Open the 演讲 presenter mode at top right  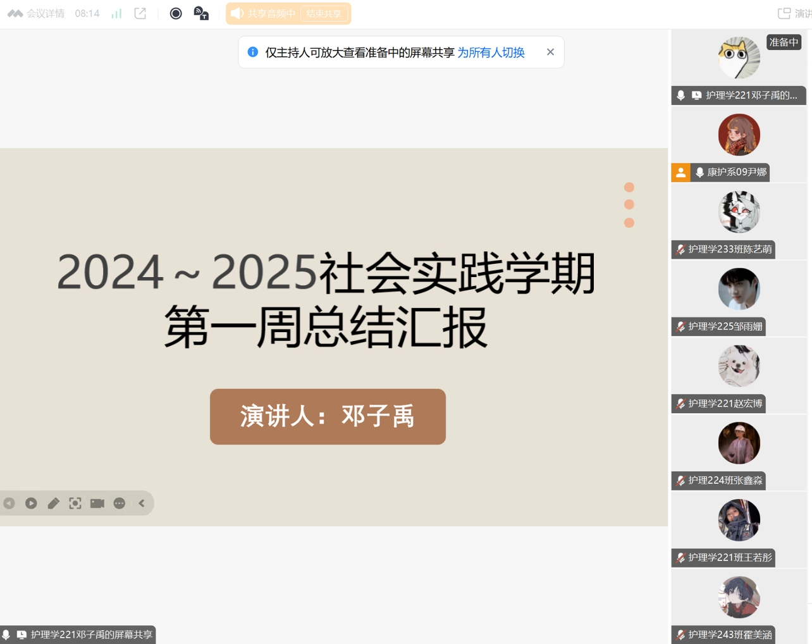click(794, 13)
